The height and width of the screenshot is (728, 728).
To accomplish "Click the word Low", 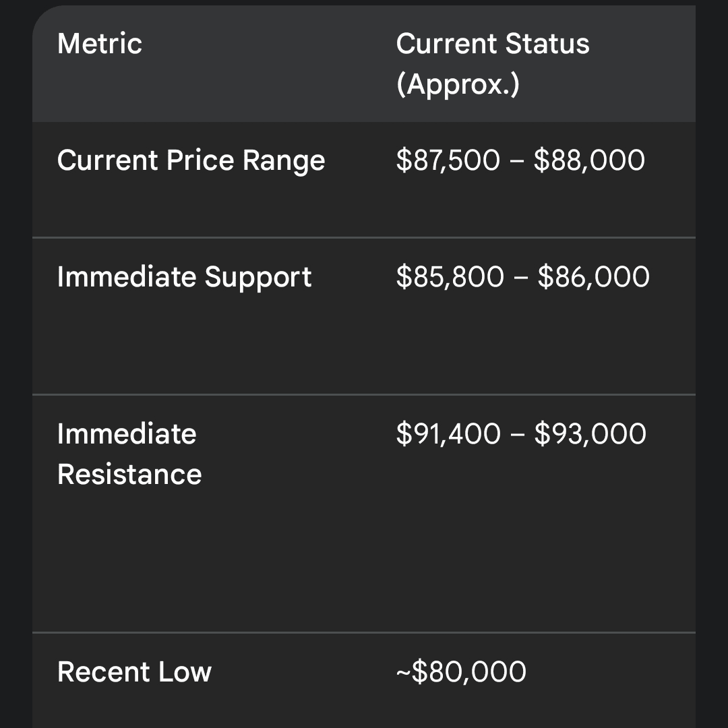I will pyautogui.click(x=185, y=673).
